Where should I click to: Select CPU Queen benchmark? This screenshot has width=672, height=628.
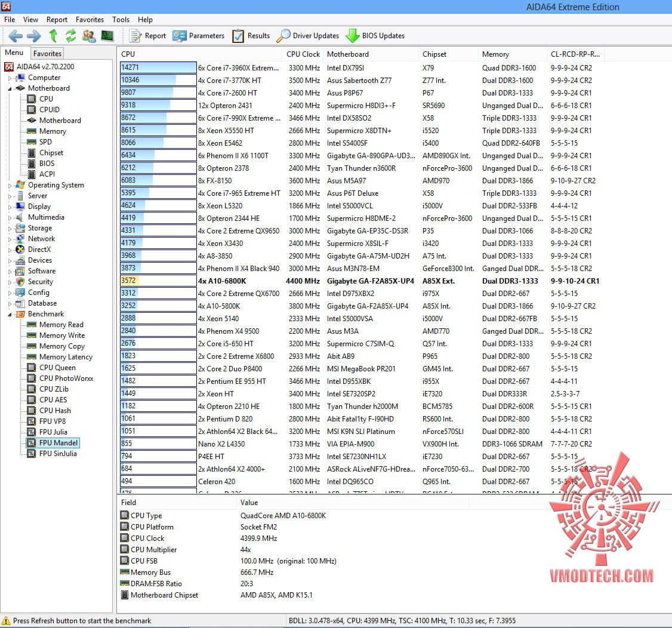click(x=57, y=367)
